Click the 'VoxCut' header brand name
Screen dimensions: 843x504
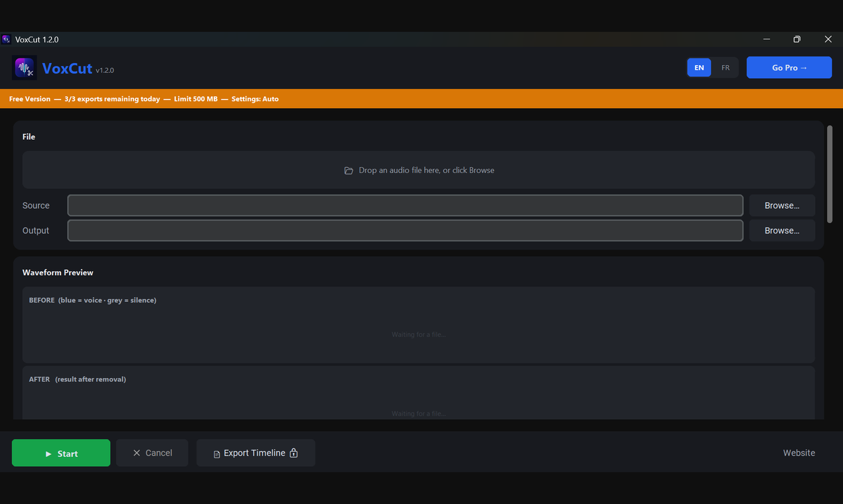[x=67, y=68]
